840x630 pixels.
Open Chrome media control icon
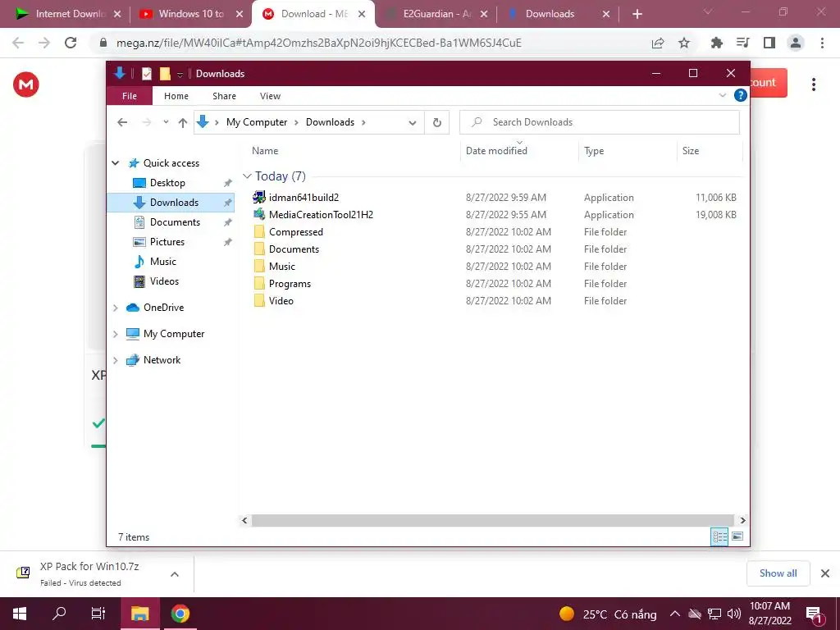click(x=743, y=43)
